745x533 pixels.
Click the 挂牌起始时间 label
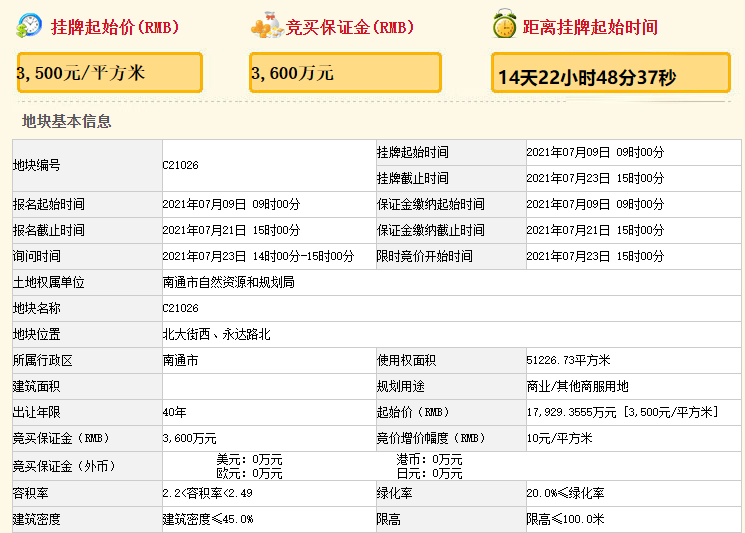click(x=412, y=152)
